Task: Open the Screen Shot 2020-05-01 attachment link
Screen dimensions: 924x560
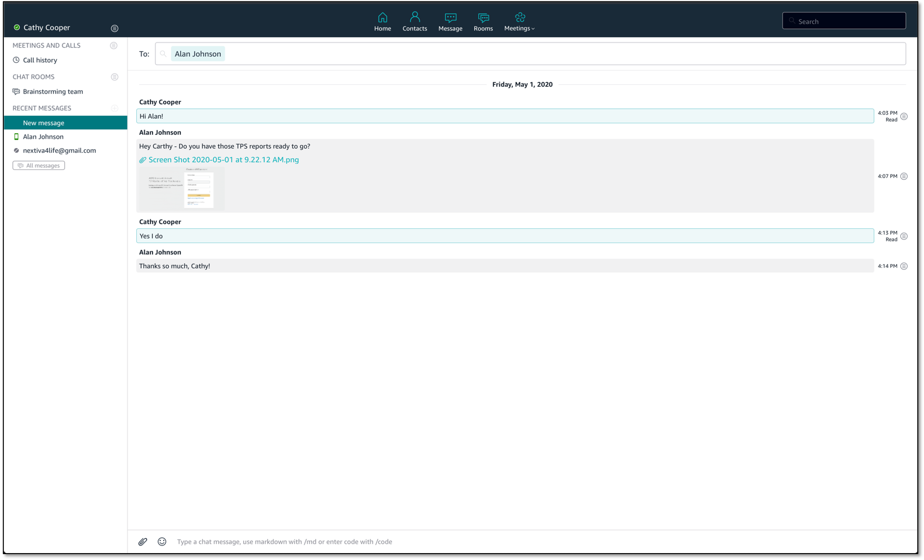Action: (x=224, y=160)
